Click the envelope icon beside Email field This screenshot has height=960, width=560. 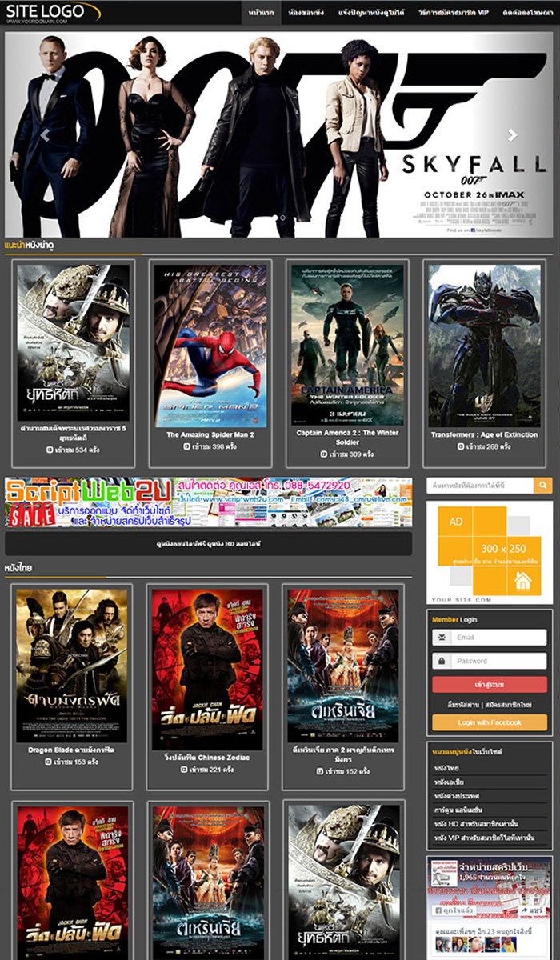(x=441, y=638)
